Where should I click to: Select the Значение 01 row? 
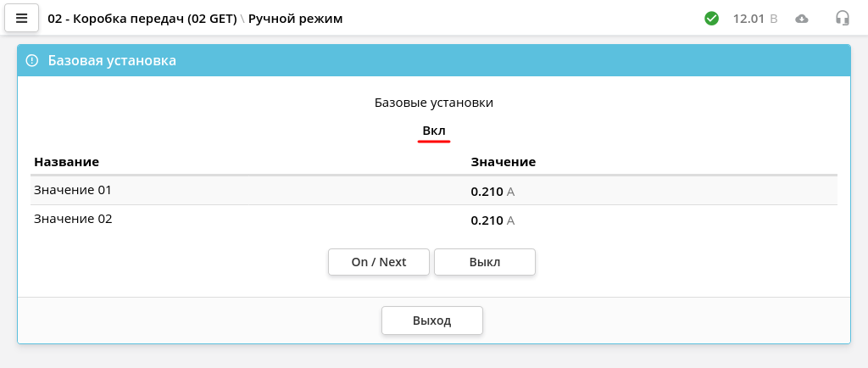point(433,191)
